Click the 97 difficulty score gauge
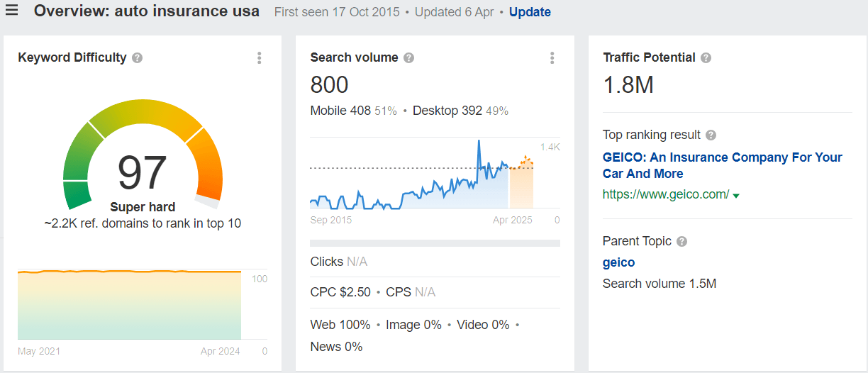868x373 pixels. [143, 172]
